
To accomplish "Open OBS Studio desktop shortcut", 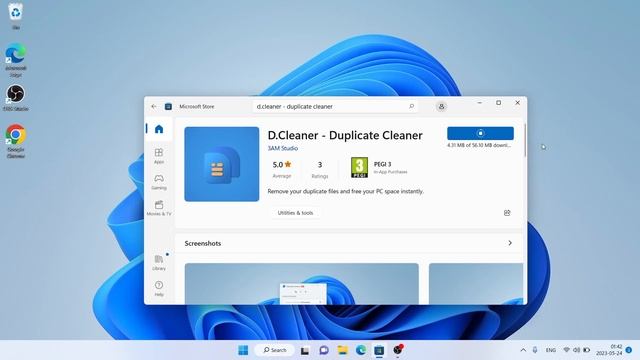I will 16,98.
